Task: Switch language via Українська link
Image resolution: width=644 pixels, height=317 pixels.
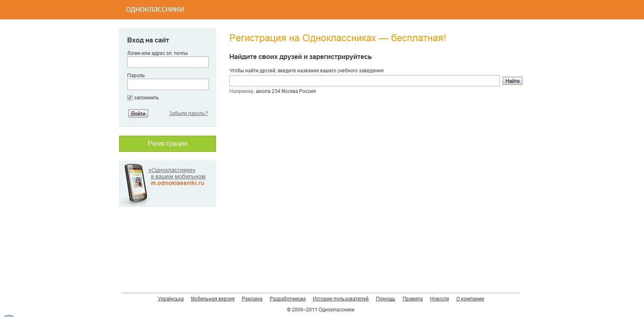Action: (x=171, y=299)
